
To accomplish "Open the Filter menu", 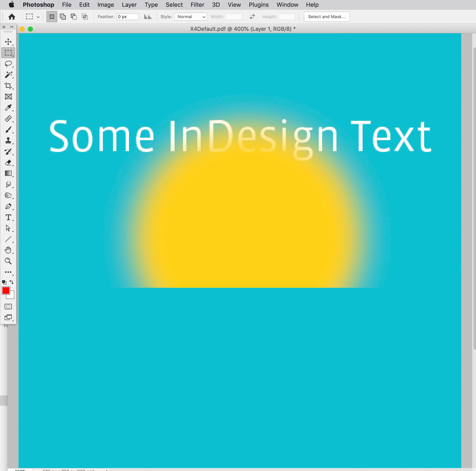I will [197, 5].
